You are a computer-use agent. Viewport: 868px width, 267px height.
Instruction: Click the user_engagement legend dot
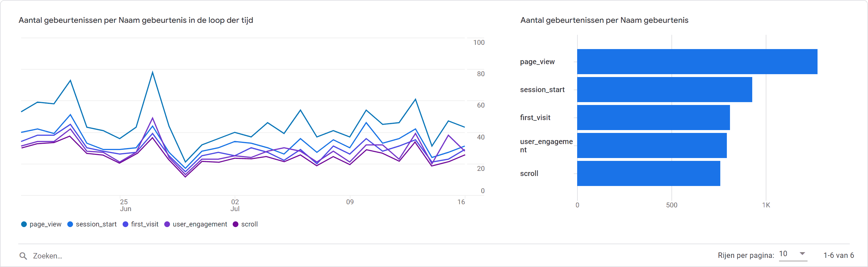tap(167, 224)
